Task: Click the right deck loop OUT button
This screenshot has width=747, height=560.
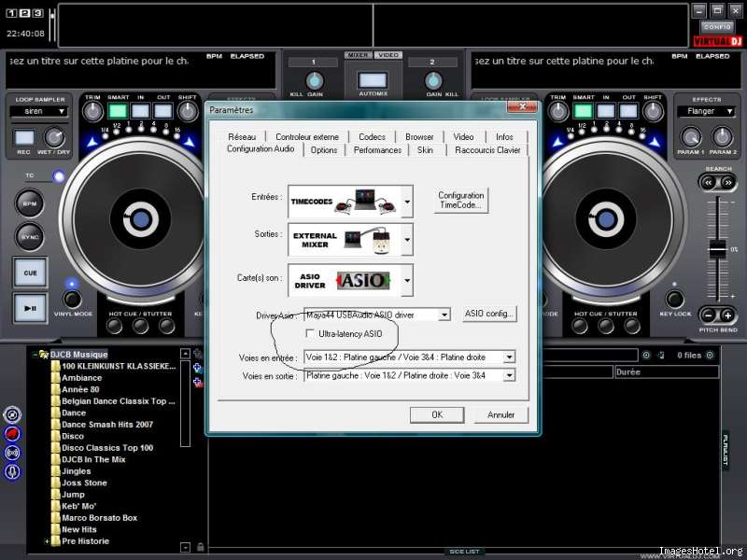Action: click(x=628, y=111)
